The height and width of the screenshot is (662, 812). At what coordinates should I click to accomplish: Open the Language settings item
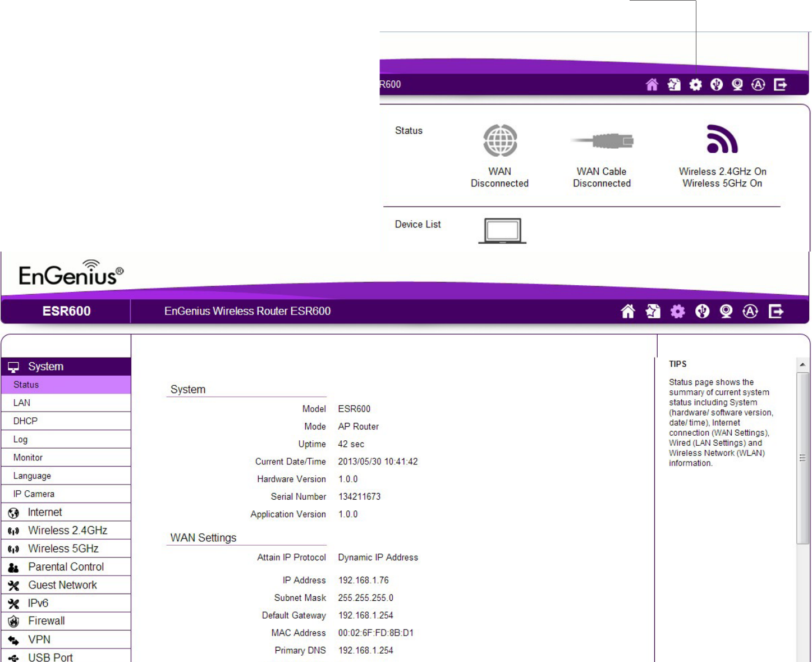[66, 476]
